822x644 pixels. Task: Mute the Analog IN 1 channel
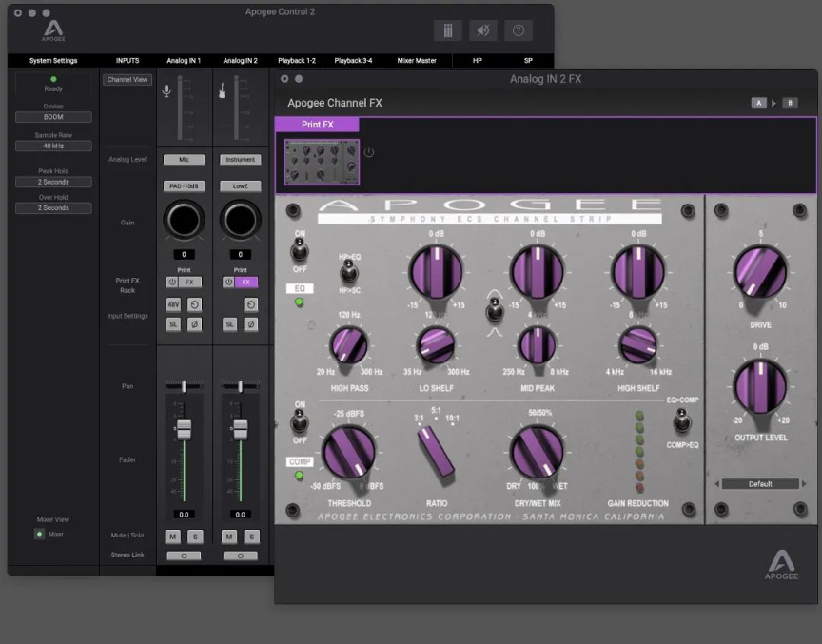173,537
